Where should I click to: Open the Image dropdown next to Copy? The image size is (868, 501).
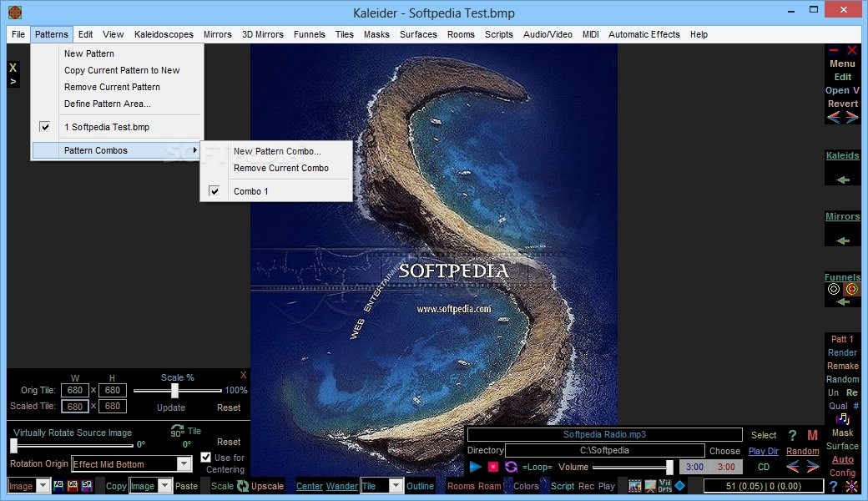(164, 486)
